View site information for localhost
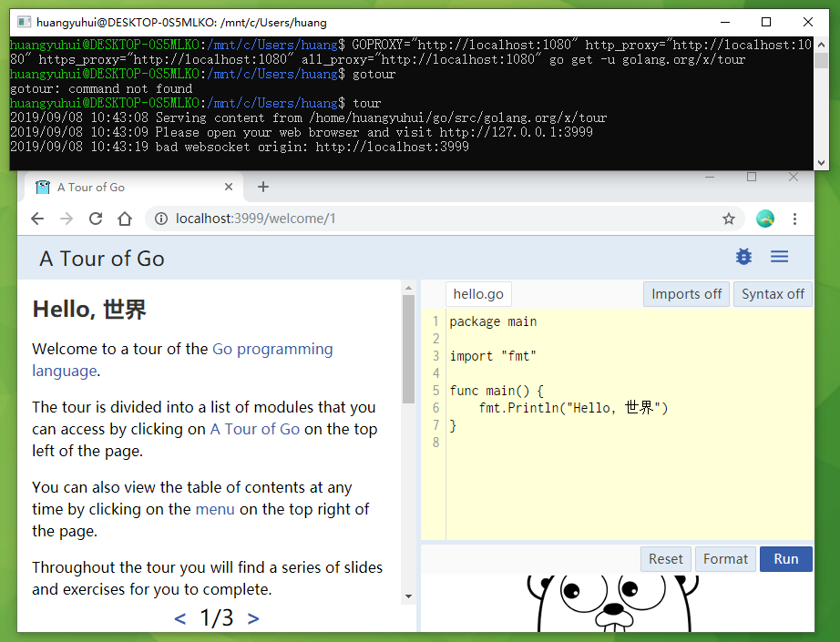Viewport: 840px width, 642px height. tap(160, 219)
